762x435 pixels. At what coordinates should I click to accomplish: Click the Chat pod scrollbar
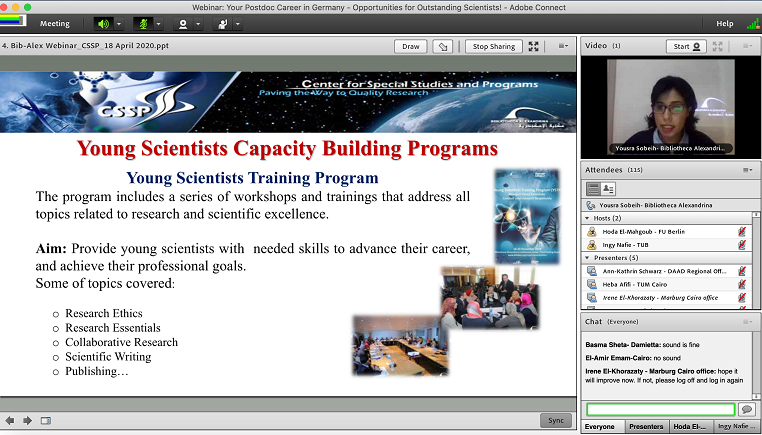(756, 365)
